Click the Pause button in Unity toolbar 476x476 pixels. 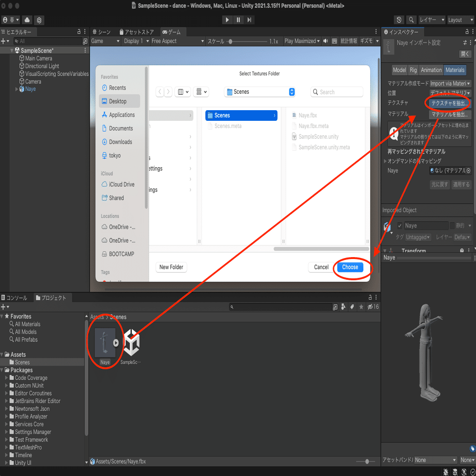(238, 20)
